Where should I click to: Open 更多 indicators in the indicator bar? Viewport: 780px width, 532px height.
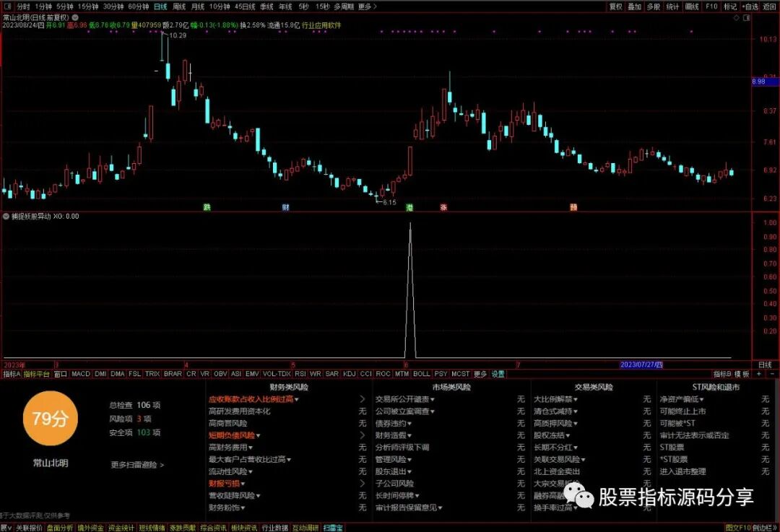click(x=480, y=374)
